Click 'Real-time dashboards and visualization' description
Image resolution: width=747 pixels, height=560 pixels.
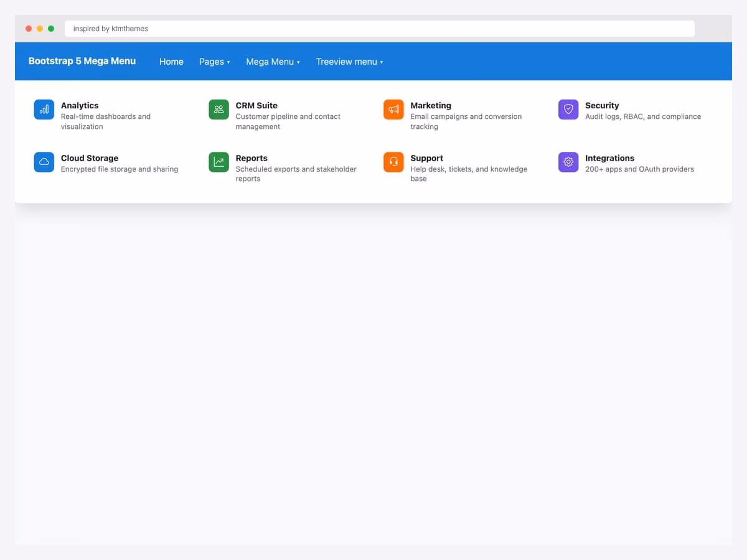click(106, 121)
